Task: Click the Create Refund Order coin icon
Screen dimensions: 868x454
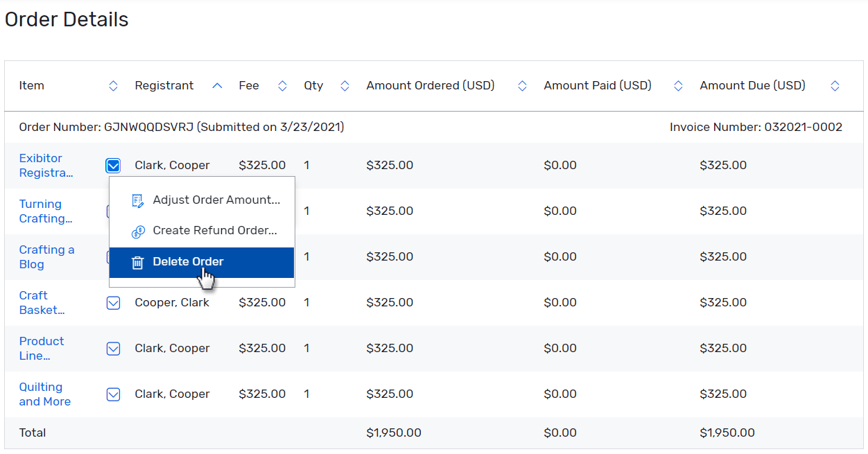Action: coord(138,232)
